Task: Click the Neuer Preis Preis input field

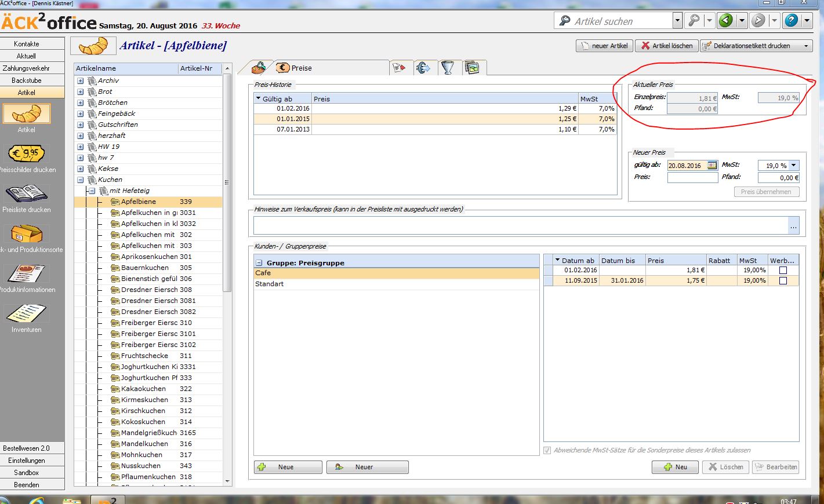Action: point(692,178)
